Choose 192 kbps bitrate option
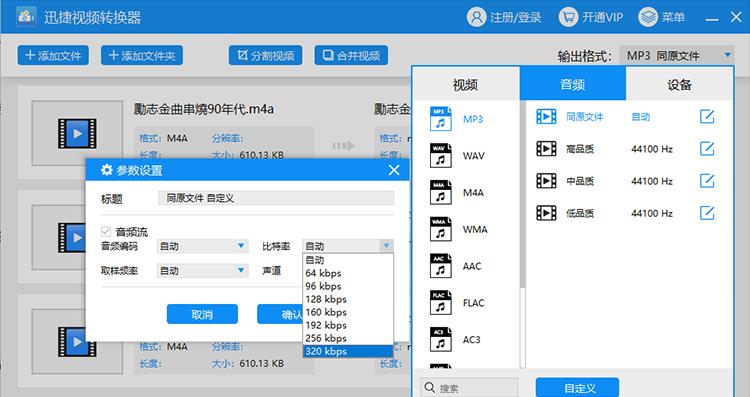Image resolution: width=750 pixels, height=397 pixels. (348, 325)
